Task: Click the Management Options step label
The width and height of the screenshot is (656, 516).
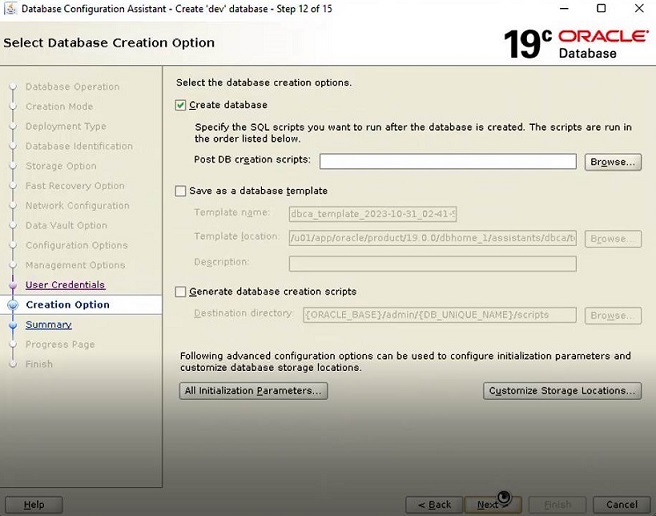Action: (75, 265)
